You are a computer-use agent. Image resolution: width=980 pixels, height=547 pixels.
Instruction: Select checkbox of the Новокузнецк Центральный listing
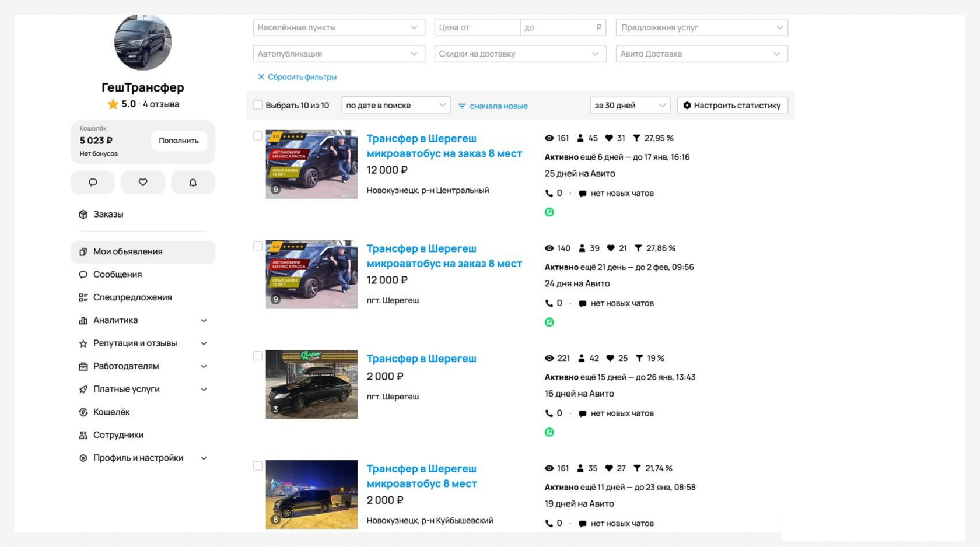click(x=258, y=136)
